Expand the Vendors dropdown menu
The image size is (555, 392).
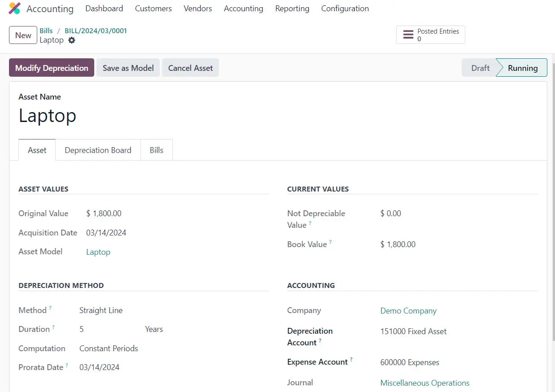(x=197, y=9)
